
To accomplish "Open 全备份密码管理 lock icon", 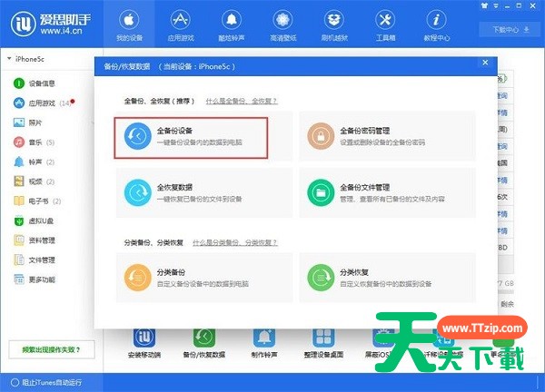I will coord(322,137).
